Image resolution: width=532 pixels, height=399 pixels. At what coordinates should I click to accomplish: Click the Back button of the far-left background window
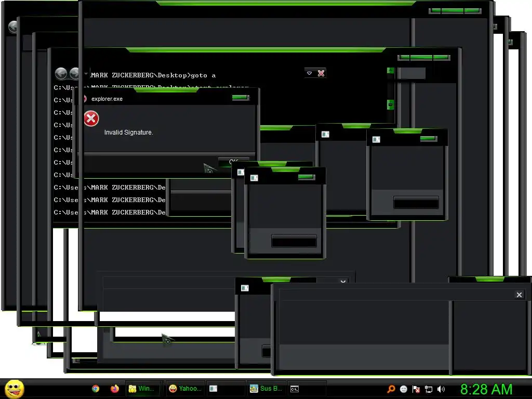click(x=13, y=26)
